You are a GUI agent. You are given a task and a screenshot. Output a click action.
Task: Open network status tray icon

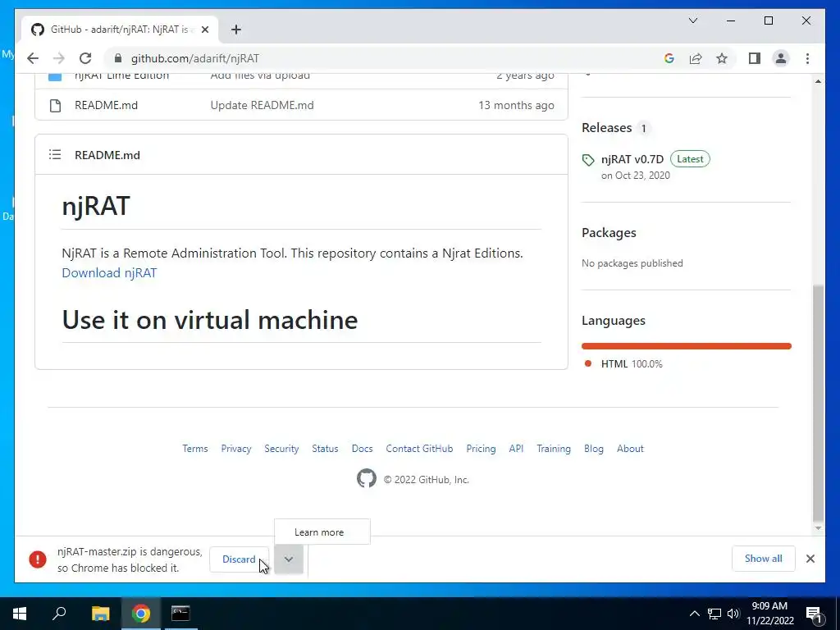click(x=714, y=614)
